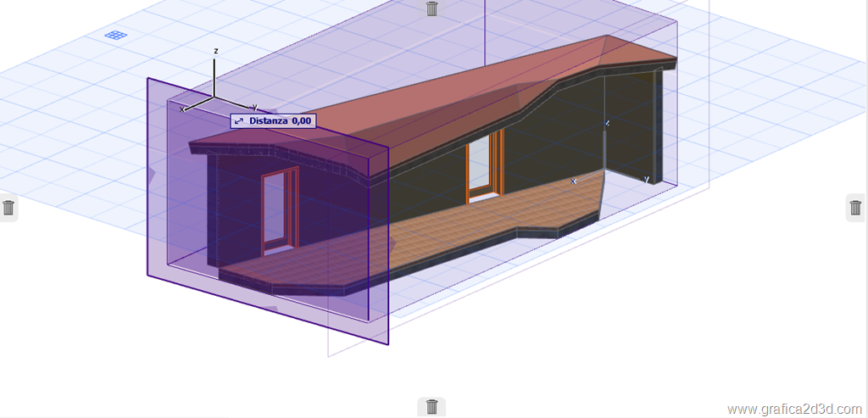Image resolution: width=868 pixels, height=418 pixels.
Task: Click the Distanza label in the tracker
Action: click(x=268, y=121)
